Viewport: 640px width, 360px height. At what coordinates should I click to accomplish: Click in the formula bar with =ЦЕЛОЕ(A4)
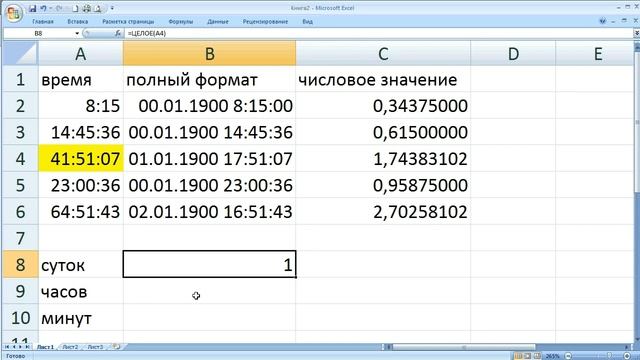tap(380, 33)
